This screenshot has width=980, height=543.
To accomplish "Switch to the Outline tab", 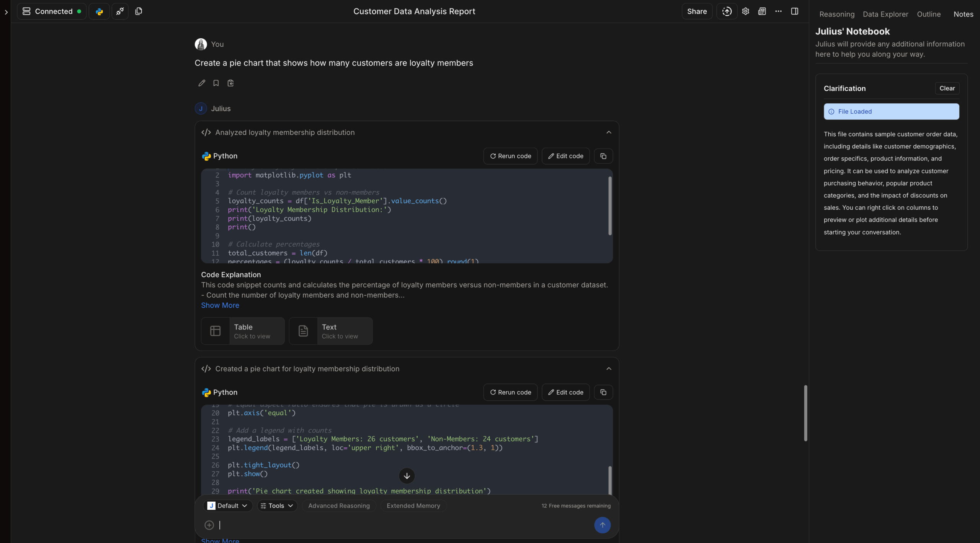I will (x=928, y=14).
